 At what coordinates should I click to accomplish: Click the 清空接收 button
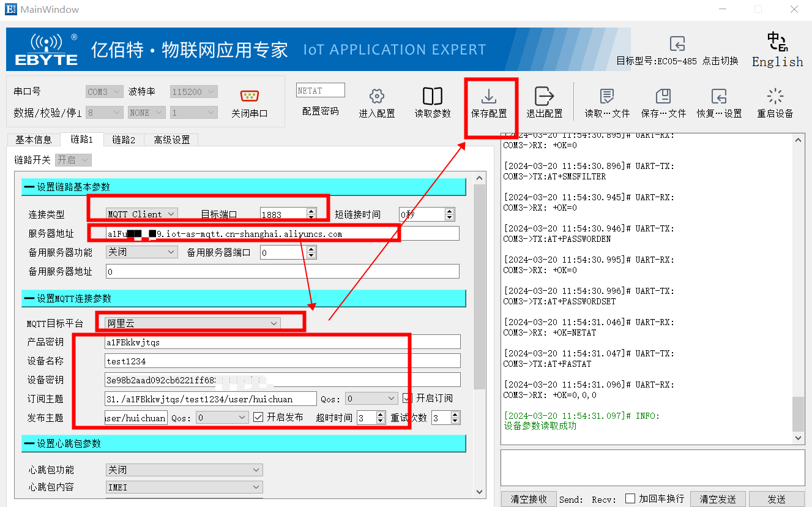coord(528,499)
